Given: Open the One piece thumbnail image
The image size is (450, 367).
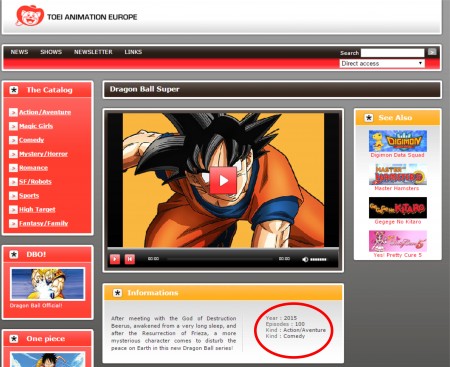Looking at the screenshot, I should (x=47, y=359).
